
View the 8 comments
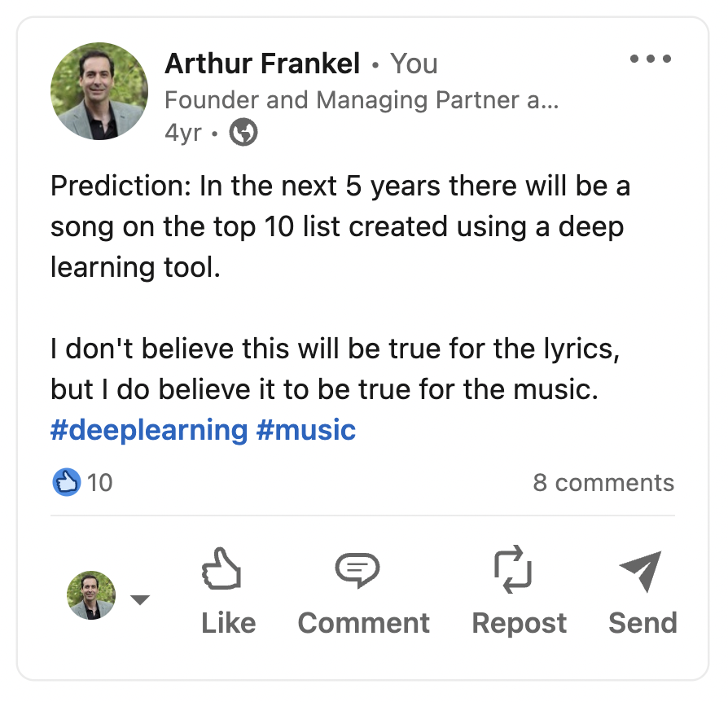point(603,483)
